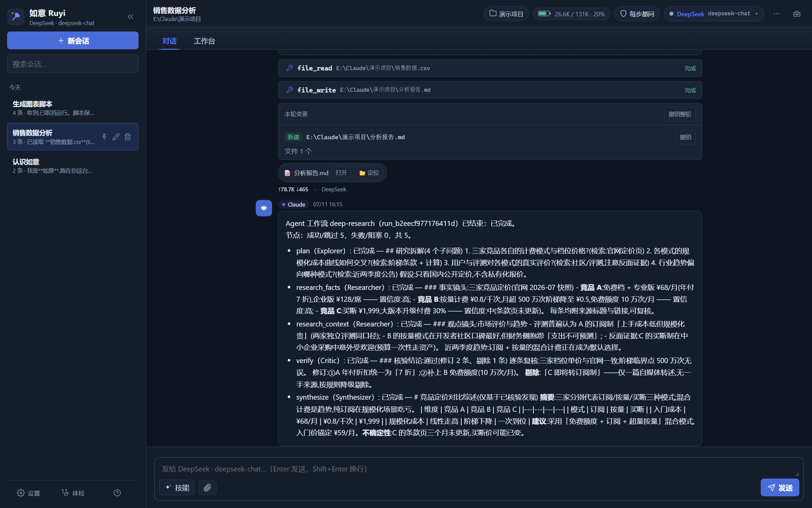812x508 pixels.
Task: Focus the 搜索会话 search field
Action: pyautogui.click(x=73, y=64)
